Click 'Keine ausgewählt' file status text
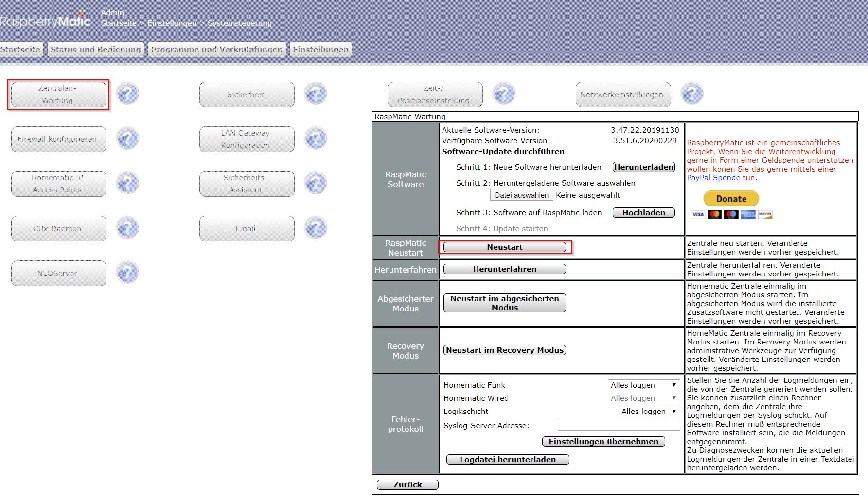Viewport: 868px width, 499px height. tap(588, 195)
